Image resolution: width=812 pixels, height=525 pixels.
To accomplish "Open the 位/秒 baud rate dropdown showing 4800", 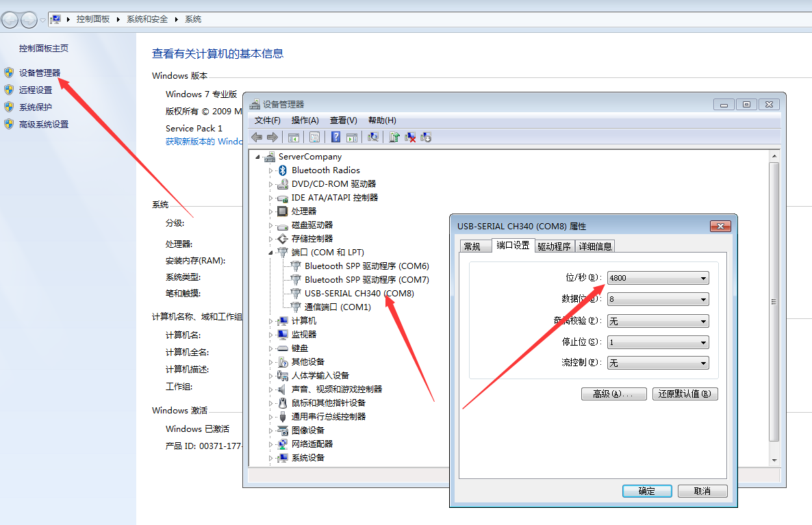I will pyautogui.click(x=658, y=278).
